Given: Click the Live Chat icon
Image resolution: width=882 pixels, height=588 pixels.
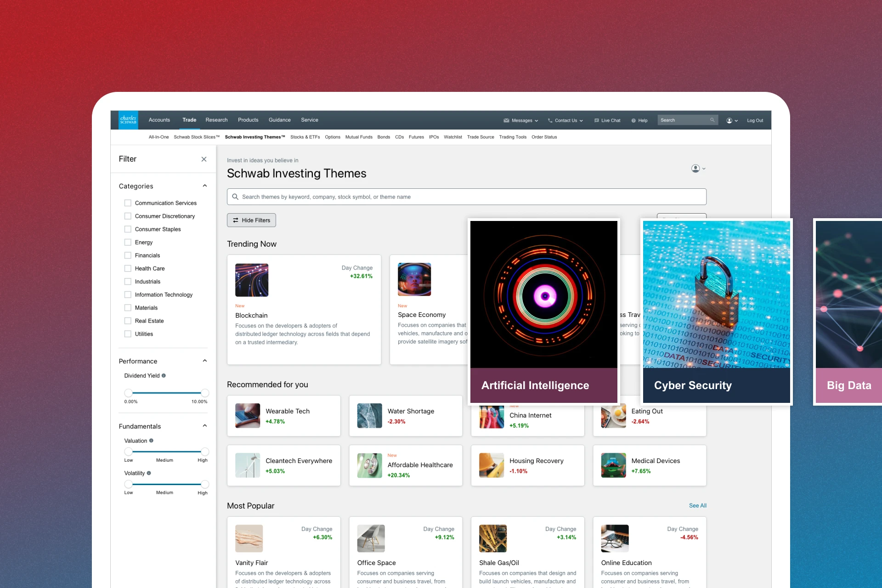Looking at the screenshot, I should (x=597, y=120).
